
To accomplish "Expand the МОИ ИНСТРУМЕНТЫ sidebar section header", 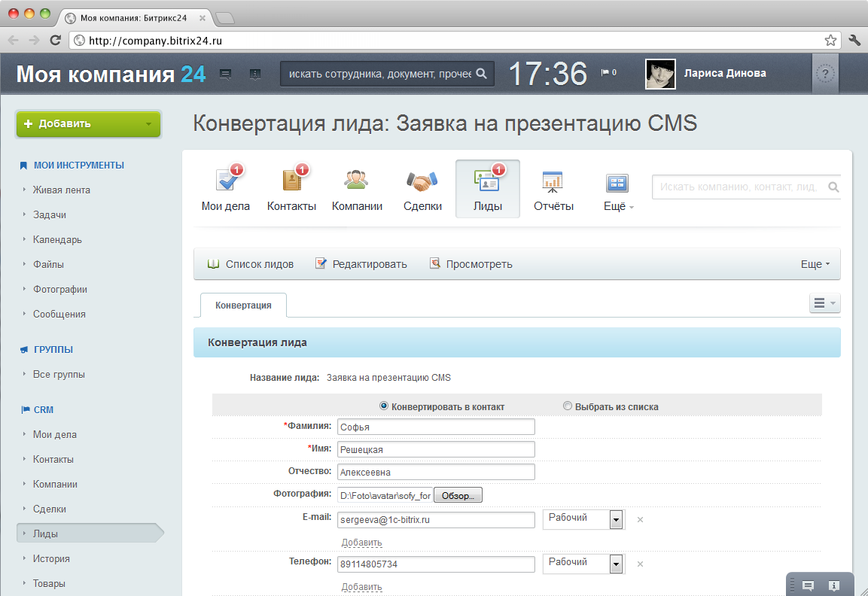I will pyautogui.click(x=78, y=166).
